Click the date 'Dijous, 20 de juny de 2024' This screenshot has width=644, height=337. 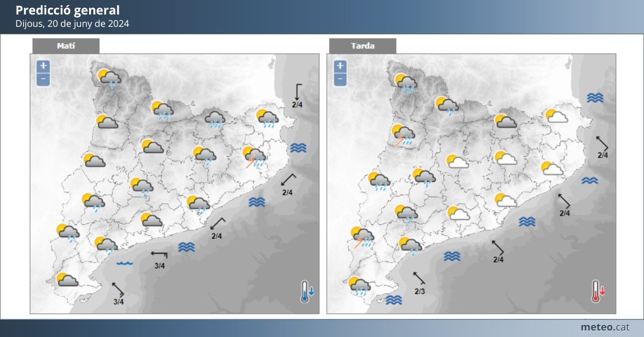[x=72, y=24]
